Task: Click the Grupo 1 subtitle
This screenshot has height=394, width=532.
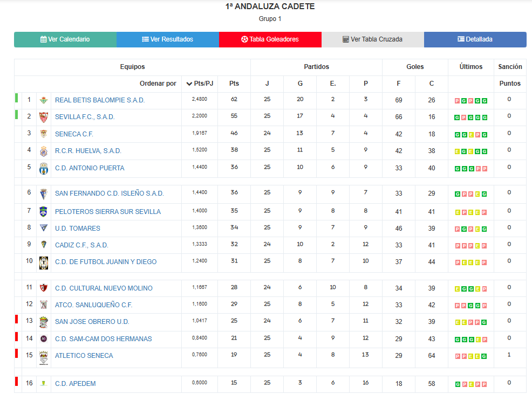Action: [x=270, y=19]
